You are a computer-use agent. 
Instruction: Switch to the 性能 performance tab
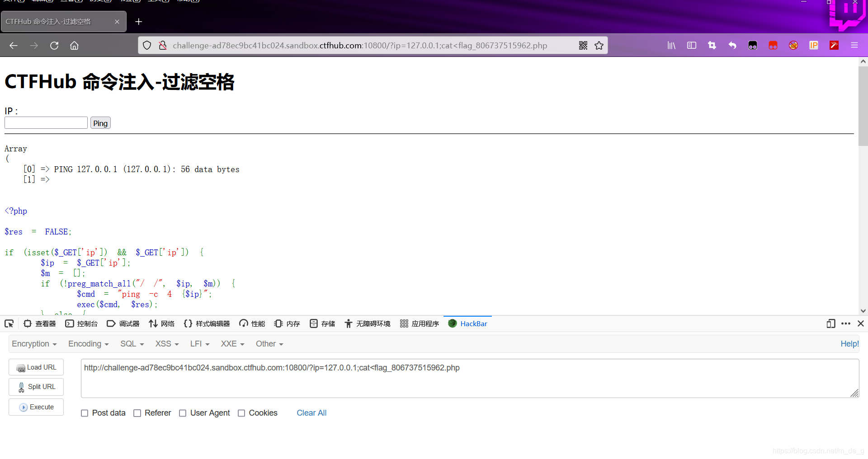tap(252, 324)
